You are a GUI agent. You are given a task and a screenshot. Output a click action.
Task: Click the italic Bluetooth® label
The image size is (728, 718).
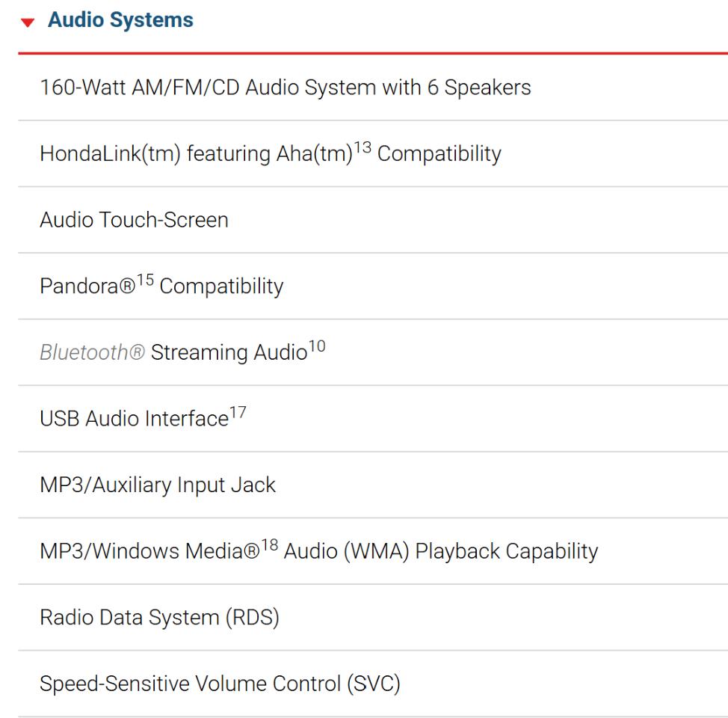click(93, 352)
